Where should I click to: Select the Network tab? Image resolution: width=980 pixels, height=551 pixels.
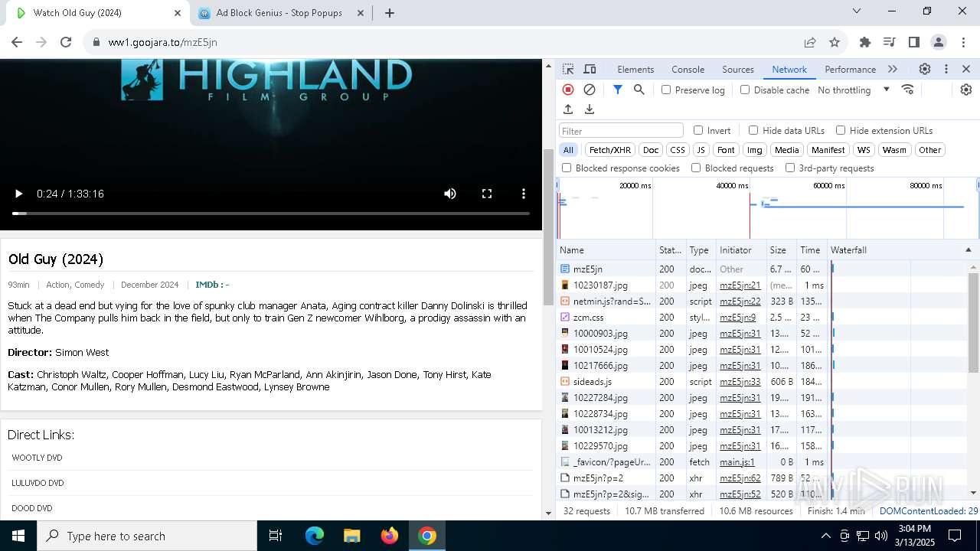click(x=789, y=69)
